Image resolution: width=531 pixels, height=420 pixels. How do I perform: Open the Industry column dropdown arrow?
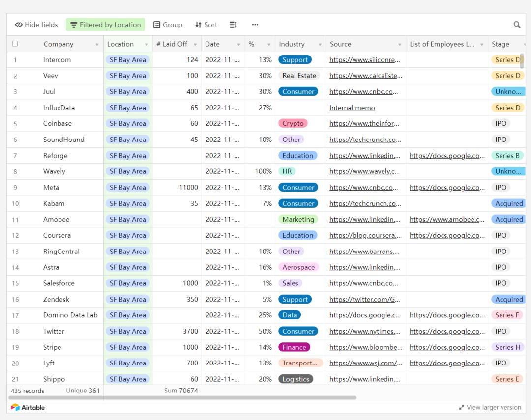pos(320,44)
